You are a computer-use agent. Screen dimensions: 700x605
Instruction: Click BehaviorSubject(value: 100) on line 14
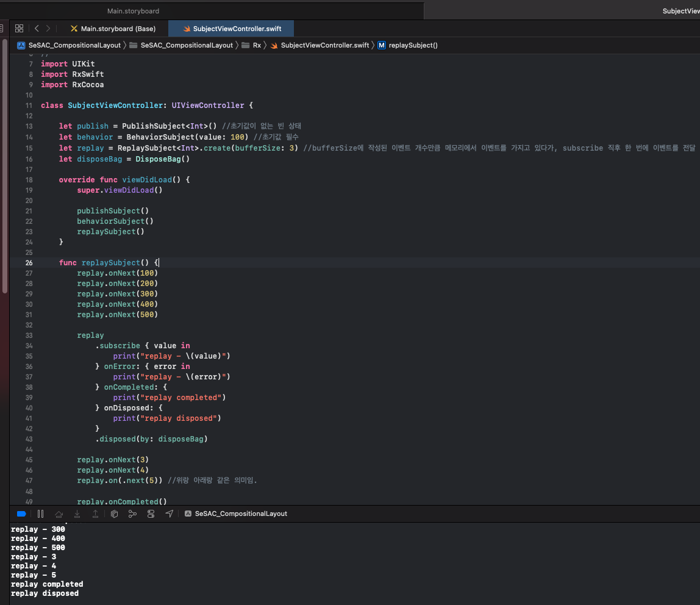(x=187, y=137)
